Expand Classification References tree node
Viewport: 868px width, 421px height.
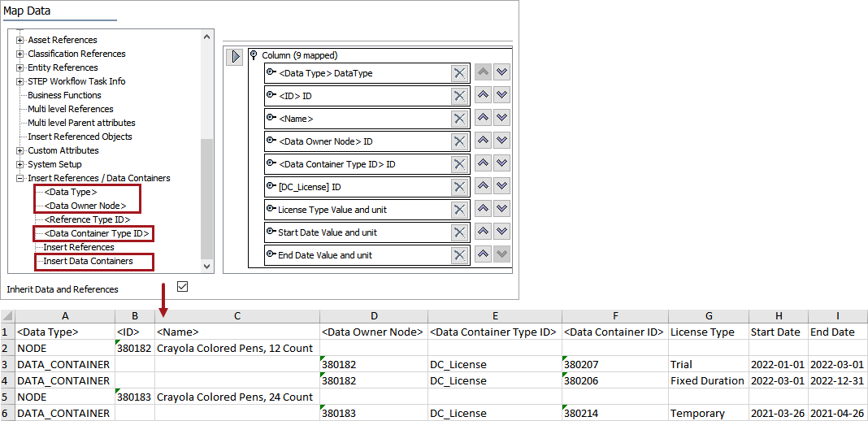(x=20, y=54)
